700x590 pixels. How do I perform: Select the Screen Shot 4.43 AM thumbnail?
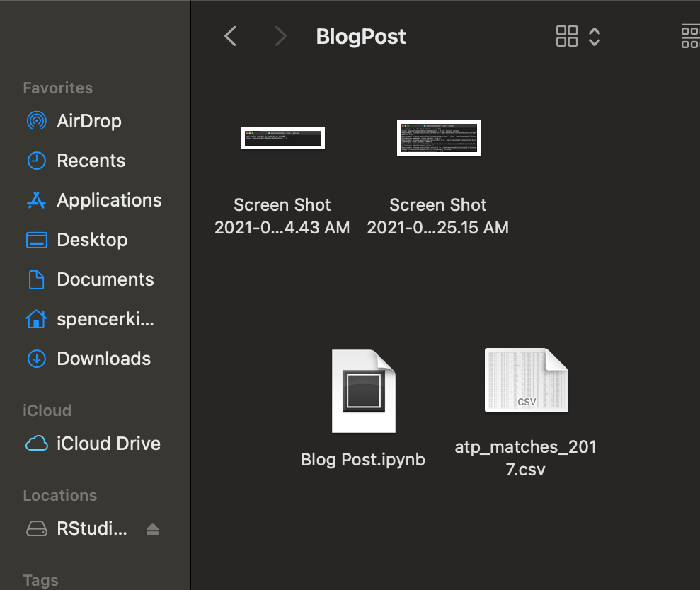tap(283, 139)
